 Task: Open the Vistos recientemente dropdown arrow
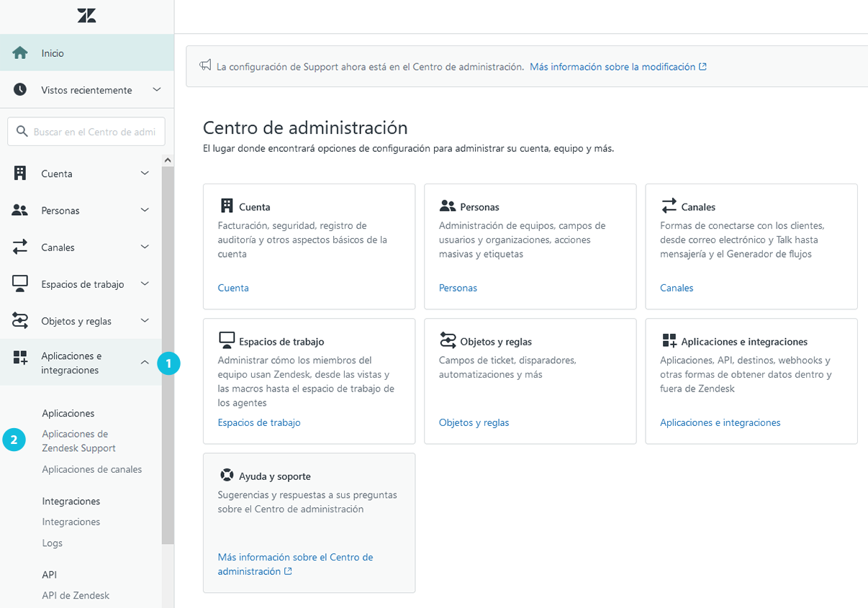[x=157, y=90]
